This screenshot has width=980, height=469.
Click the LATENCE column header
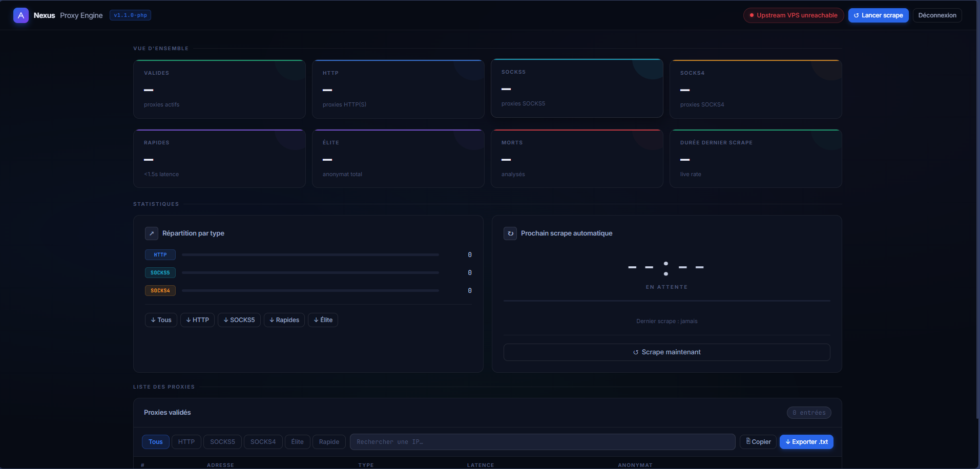point(481,465)
